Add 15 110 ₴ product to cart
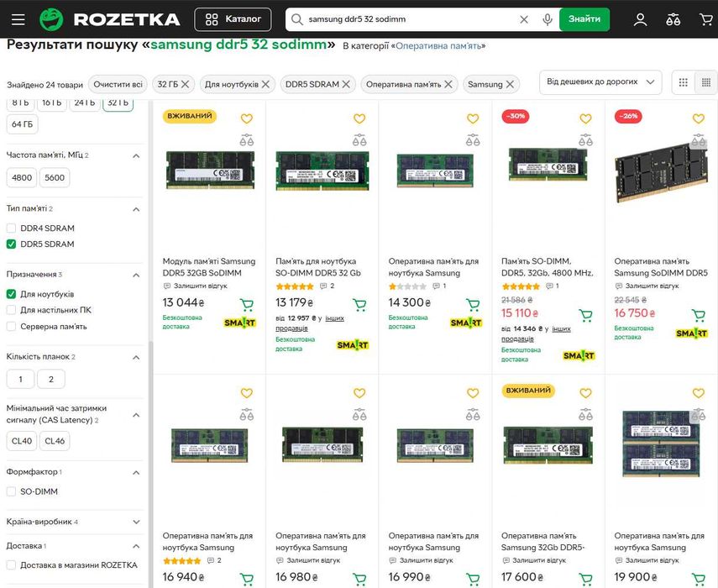This screenshot has width=718, height=588. [x=585, y=315]
